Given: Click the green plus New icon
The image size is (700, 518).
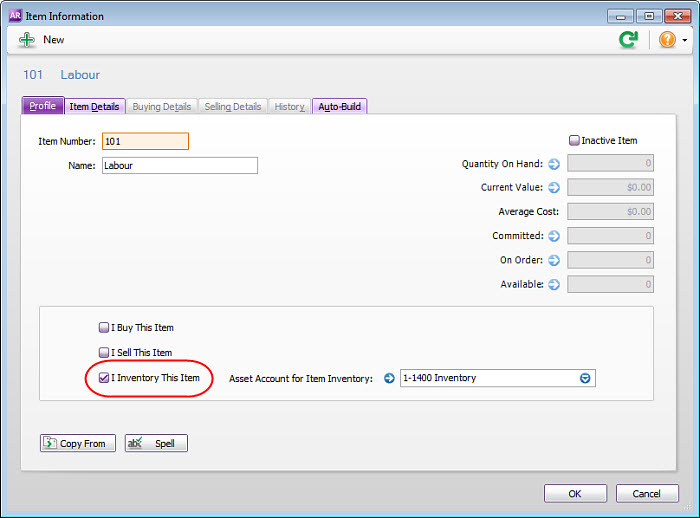Looking at the screenshot, I should click(x=27, y=40).
